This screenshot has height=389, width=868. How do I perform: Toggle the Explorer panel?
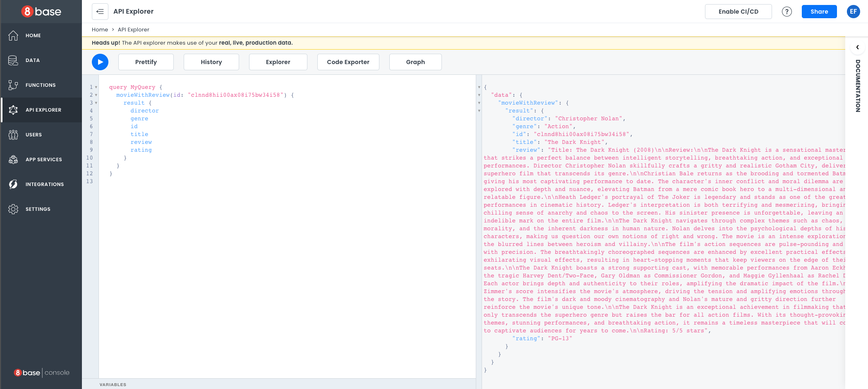point(278,62)
